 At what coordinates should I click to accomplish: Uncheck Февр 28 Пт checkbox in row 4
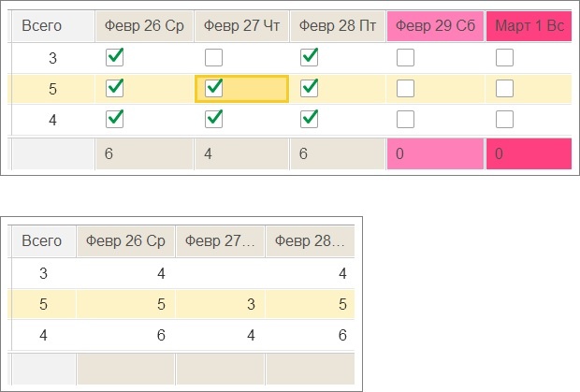point(310,119)
